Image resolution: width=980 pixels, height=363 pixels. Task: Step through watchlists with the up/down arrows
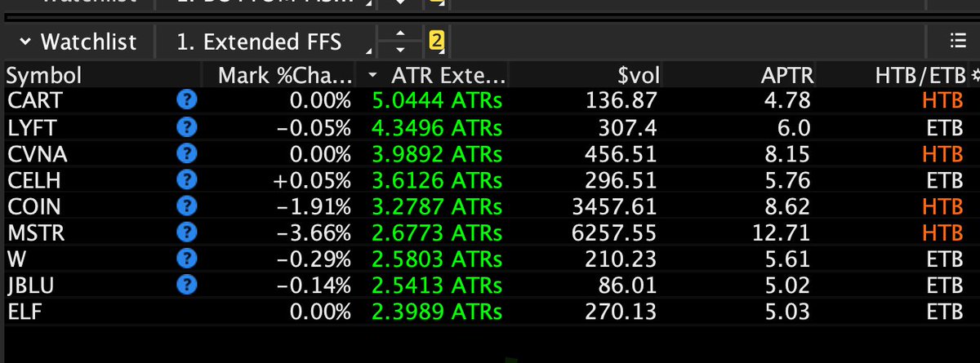[400, 41]
